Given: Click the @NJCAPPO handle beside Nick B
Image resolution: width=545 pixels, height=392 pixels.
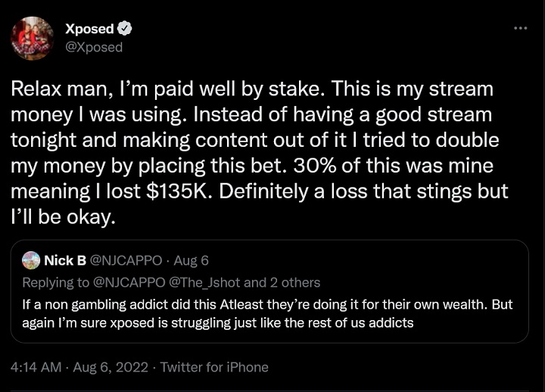Looking at the screenshot, I should (126, 260).
